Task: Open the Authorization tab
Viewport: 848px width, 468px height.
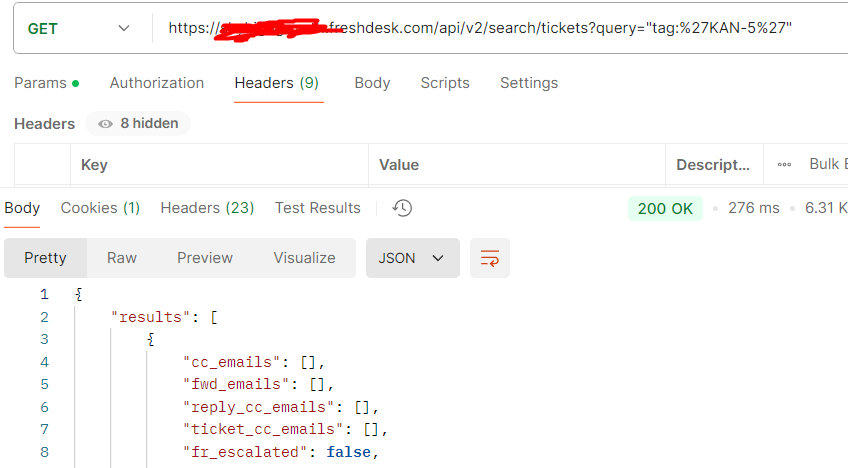Action: pos(157,83)
